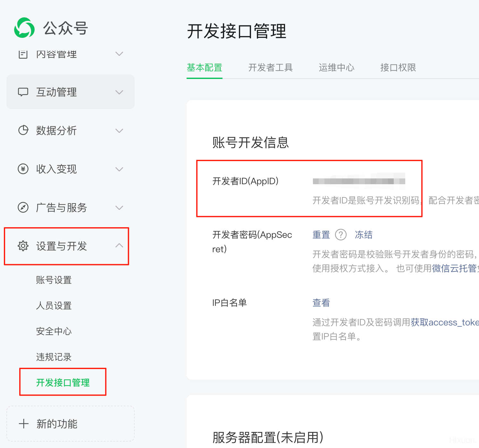Expand the 收入变现 chevron arrow
Image resolution: width=479 pixels, height=448 pixels.
(x=119, y=169)
